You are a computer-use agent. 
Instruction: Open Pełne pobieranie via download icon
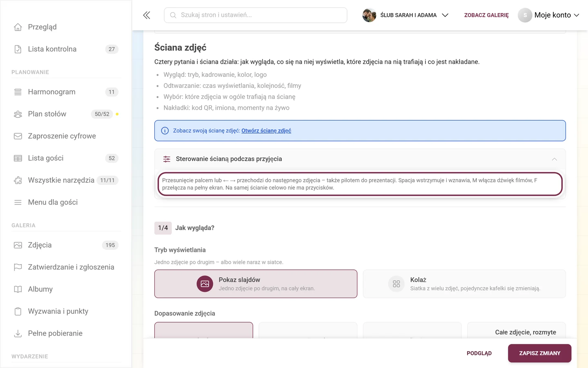[18, 333]
